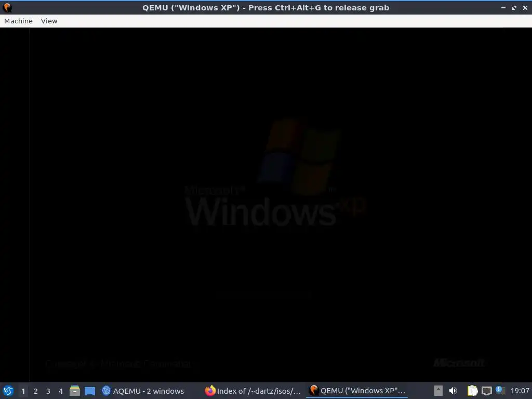Click the 19:07 clock

tap(520, 391)
